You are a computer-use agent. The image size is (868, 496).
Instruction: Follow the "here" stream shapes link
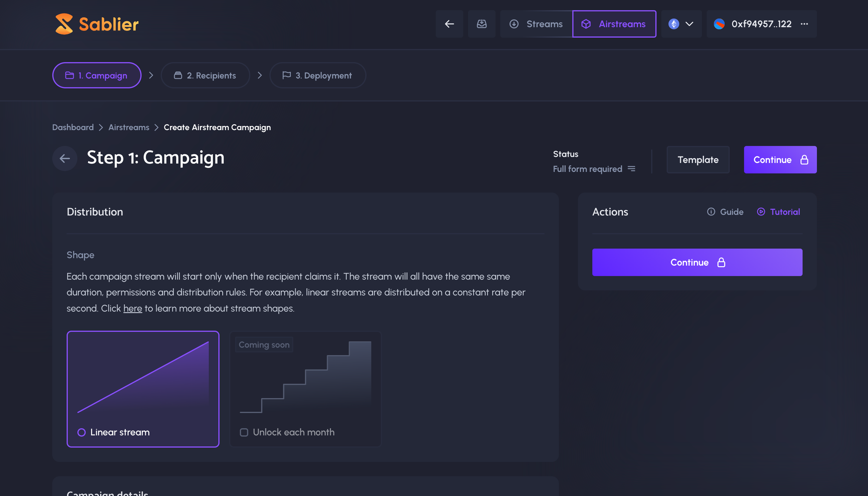132,308
